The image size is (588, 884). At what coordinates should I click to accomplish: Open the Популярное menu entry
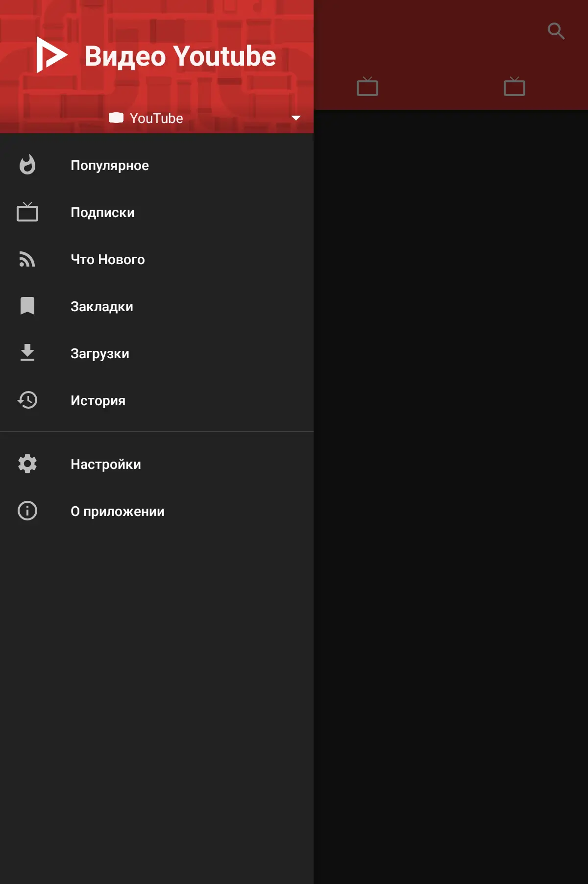[x=157, y=165]
